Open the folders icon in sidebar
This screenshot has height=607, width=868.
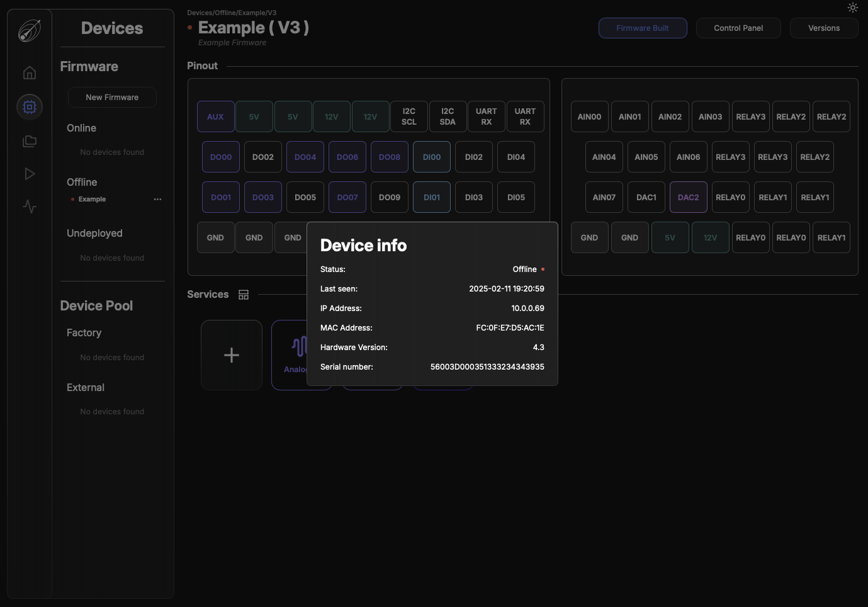click(30, 141)
